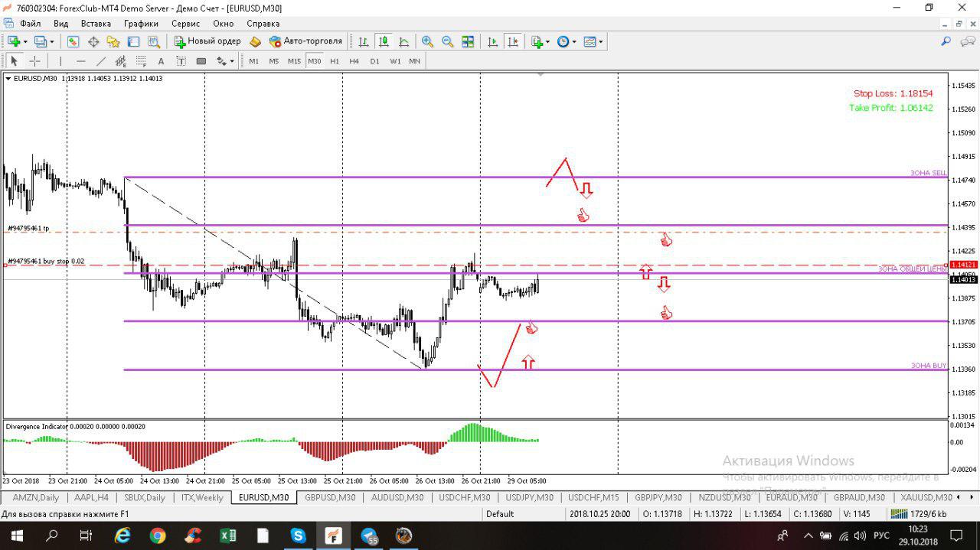980x550 pixels.
Task: Switch chart to candlesticks view
Action: pos(384,41)
